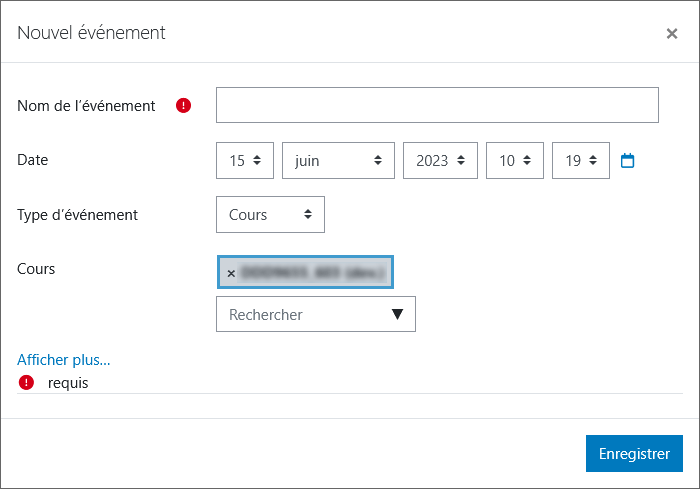The width and height of the screenshot is (700, 489).
Task: Close the Nouvel événement dialog
Action: click(x=672, y=33)
